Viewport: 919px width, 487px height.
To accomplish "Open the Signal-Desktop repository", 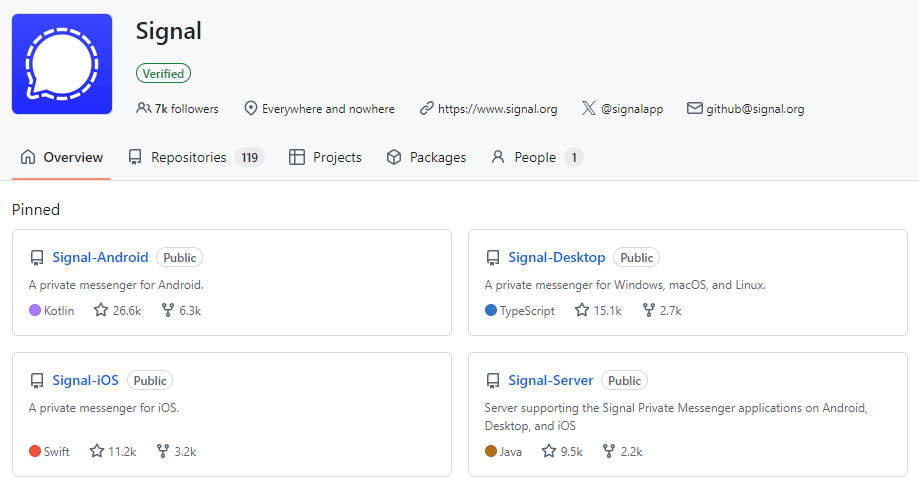I will 557,257.
